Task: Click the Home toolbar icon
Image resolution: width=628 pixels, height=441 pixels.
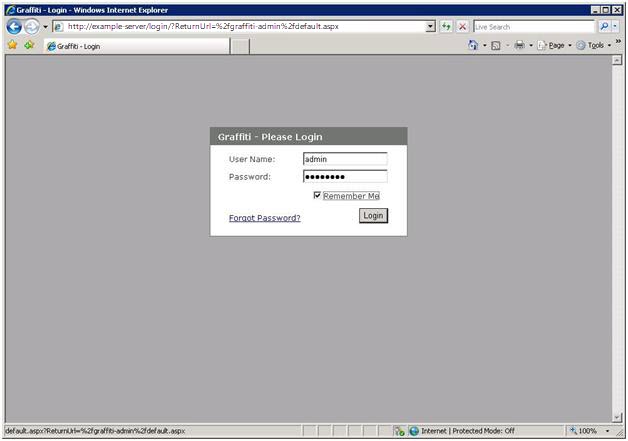Action: pos(473,45)
